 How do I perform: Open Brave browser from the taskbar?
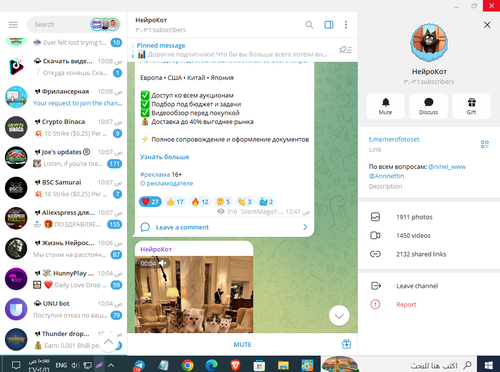click(x=236, y=365)
